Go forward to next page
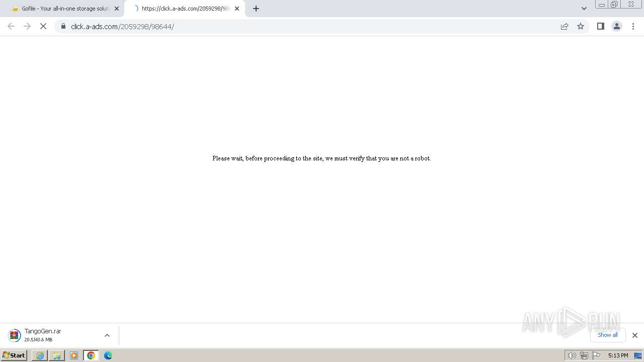The height and width of the screenshot is (362, 644). [x=27, y=26]
